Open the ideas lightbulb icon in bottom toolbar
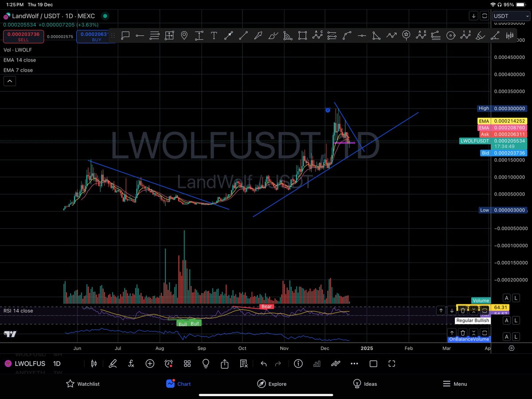The image size is (532, 399). pos(206,364)
